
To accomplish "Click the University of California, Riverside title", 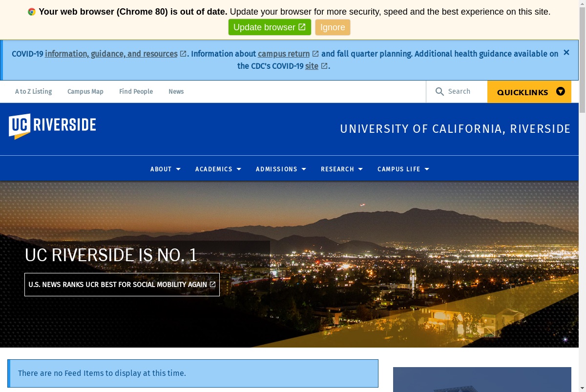I will tap(455, 129).
